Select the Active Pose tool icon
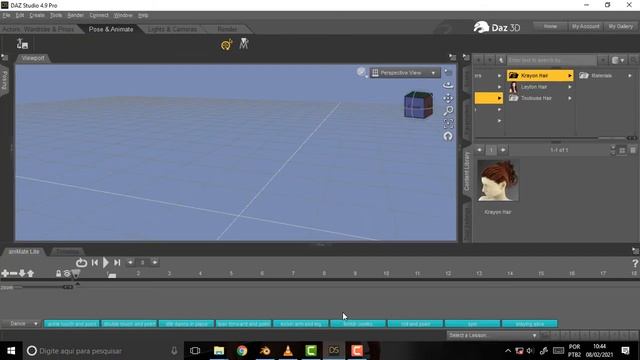This screenshot has height=360, width=640. tap(227, 44)
